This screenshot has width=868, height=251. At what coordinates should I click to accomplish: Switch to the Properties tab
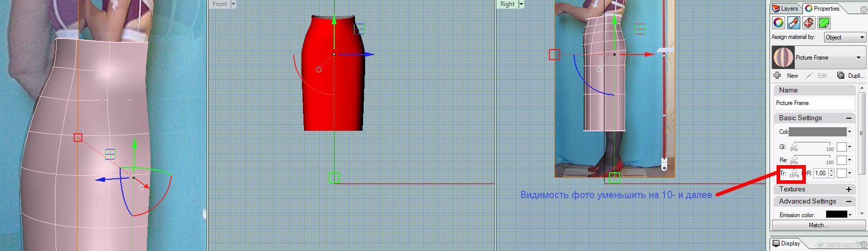click(822, 8)
